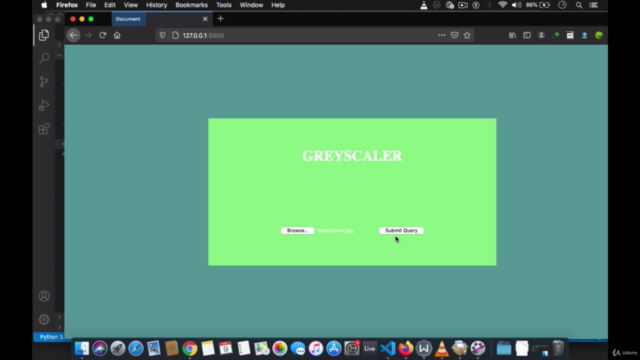640x360 pixels.
Task: Click the GREYSCALER heading
Action: pos(352,156)
